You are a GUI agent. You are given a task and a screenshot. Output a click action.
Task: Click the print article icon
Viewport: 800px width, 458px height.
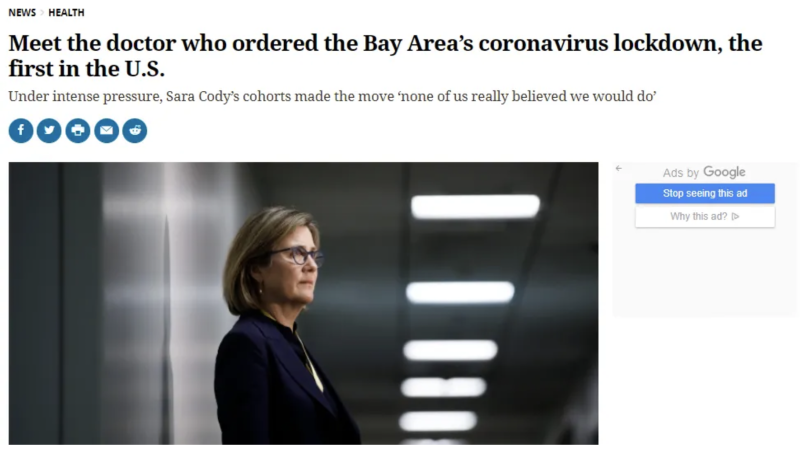click(x=78, y=130)
